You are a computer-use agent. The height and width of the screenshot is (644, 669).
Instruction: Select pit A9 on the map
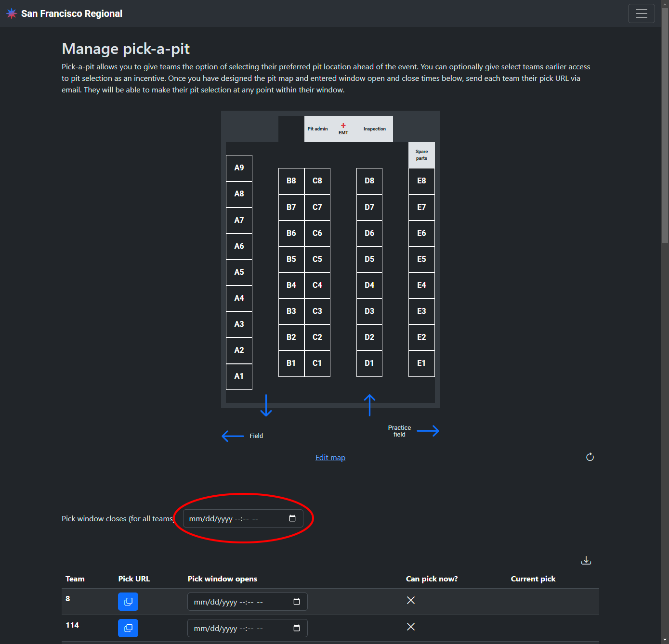[x=239, y=168]
